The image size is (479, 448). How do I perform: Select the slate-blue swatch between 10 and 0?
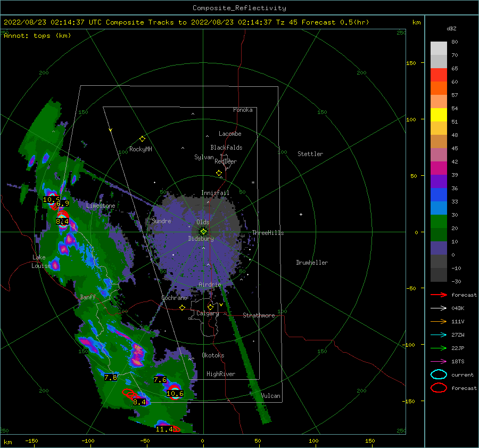(x=439, y=248)
